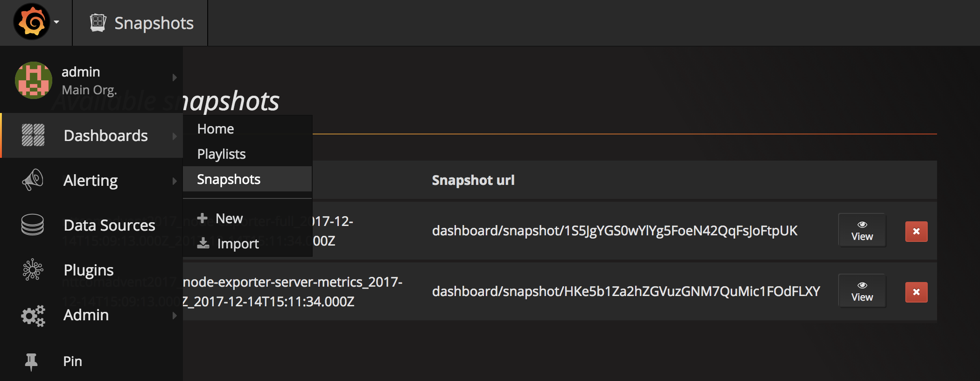Select the Snapshots submenu entry

(x=229, y=179)
